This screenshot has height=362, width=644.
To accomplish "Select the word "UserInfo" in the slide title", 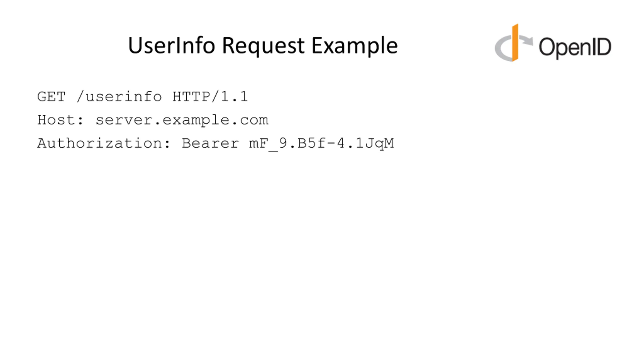I will [x=172, y=46].
